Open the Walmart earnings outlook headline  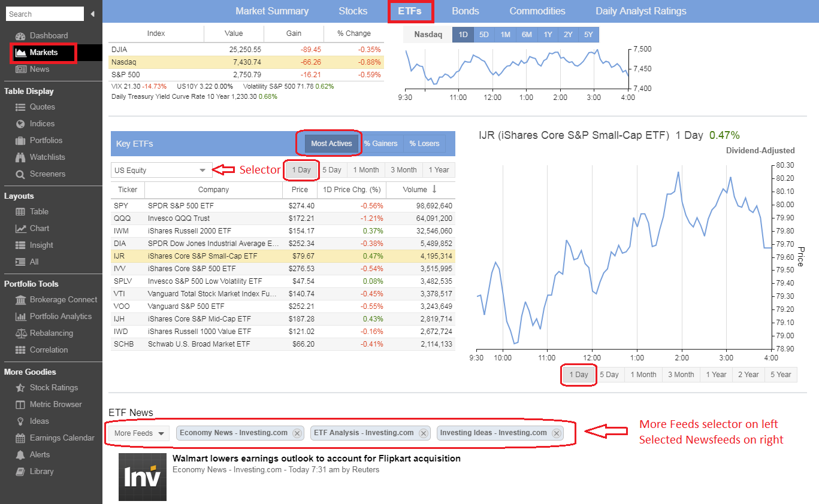316,459
